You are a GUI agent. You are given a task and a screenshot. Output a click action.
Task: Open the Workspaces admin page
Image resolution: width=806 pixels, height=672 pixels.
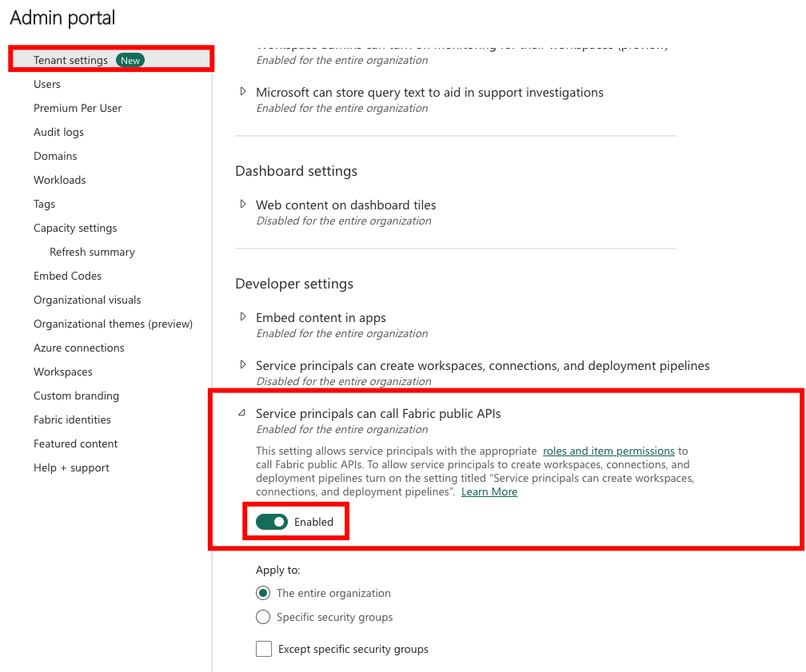[62, 372]
